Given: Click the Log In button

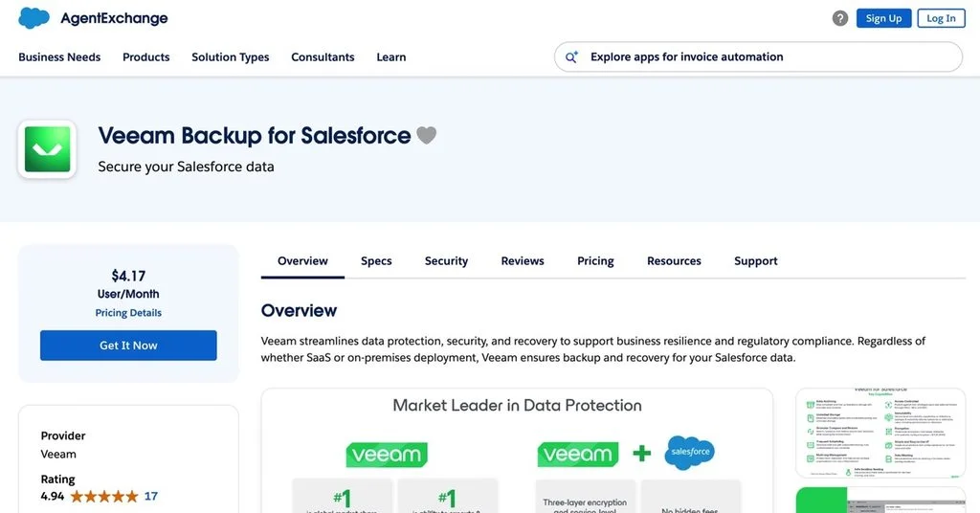Looking at the screenshot, I should [941, 18].
